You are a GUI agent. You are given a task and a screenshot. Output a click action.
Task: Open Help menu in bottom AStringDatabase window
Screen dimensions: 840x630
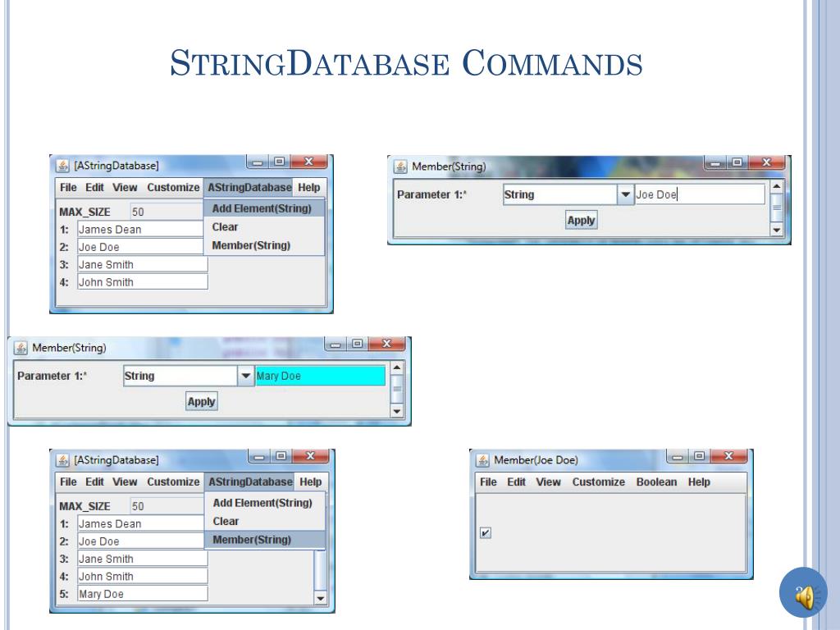click(311, 482)
